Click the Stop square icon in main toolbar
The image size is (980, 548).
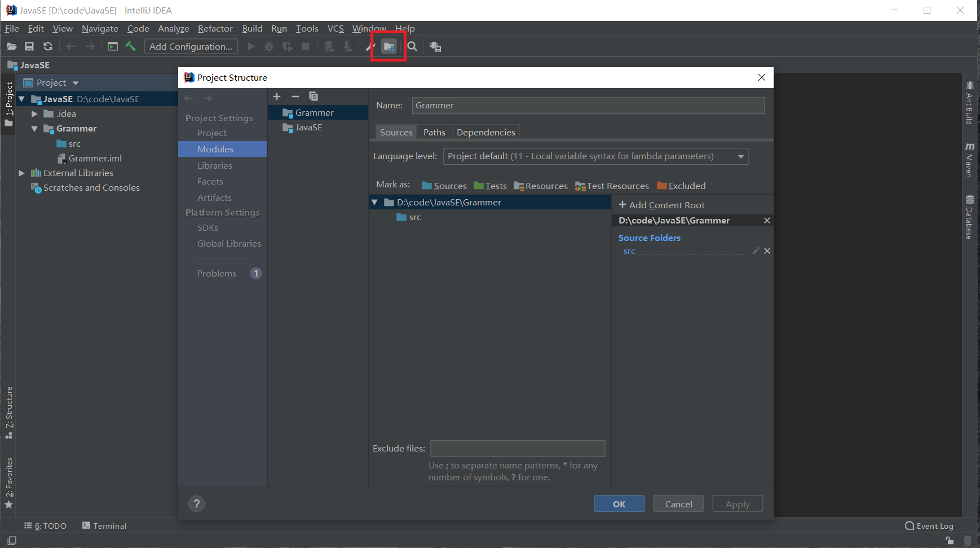tap(306, 47)
